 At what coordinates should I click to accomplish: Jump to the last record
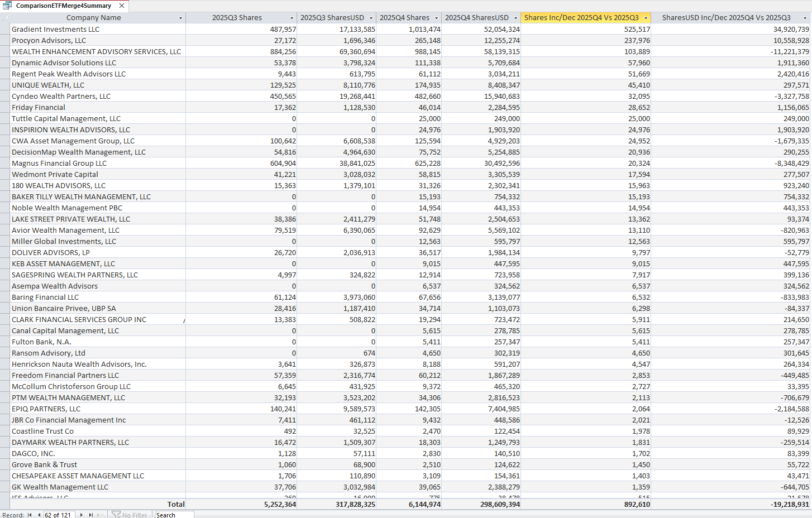coord(91,514)
